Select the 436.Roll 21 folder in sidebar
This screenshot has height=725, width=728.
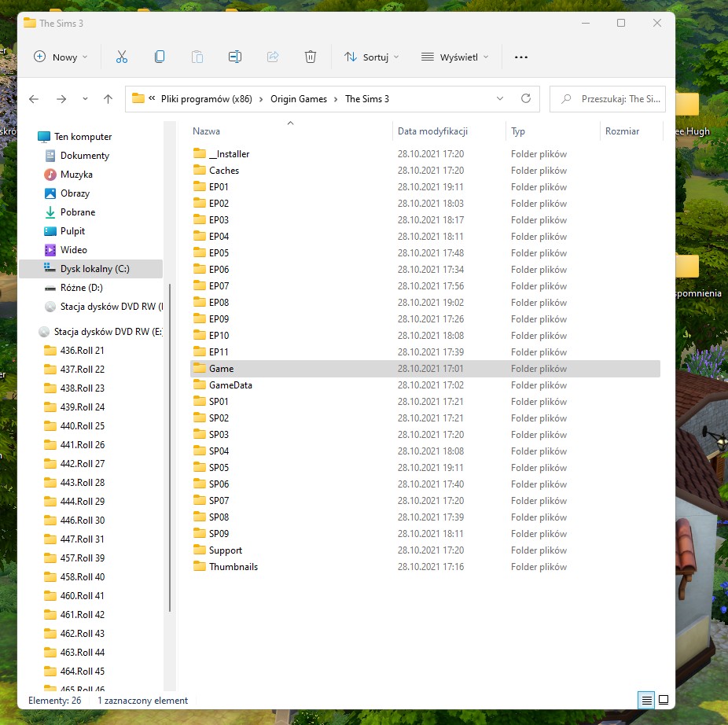point(74,351)
